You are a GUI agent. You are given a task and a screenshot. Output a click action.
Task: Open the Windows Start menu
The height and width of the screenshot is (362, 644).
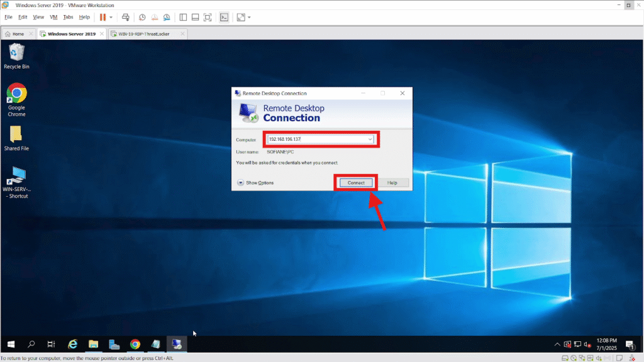11,344
